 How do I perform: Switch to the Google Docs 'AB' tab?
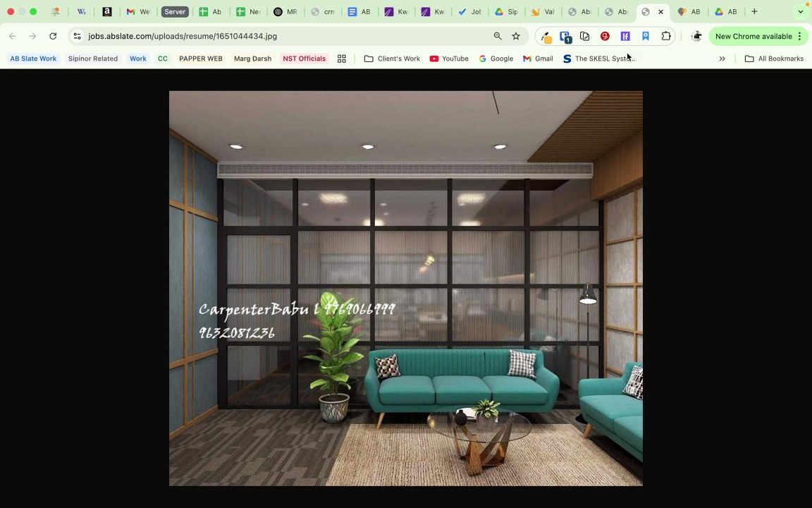(x=359, y=11)
